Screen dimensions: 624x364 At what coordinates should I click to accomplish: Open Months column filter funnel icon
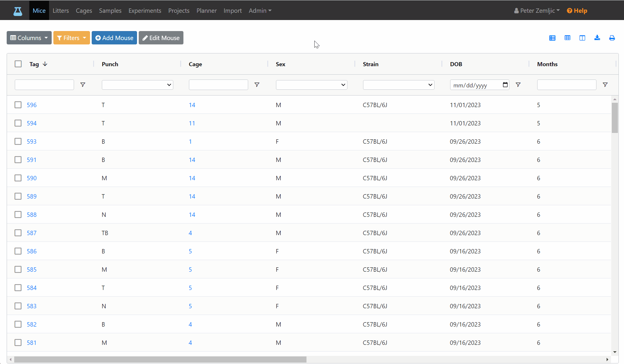click(605, 85)
